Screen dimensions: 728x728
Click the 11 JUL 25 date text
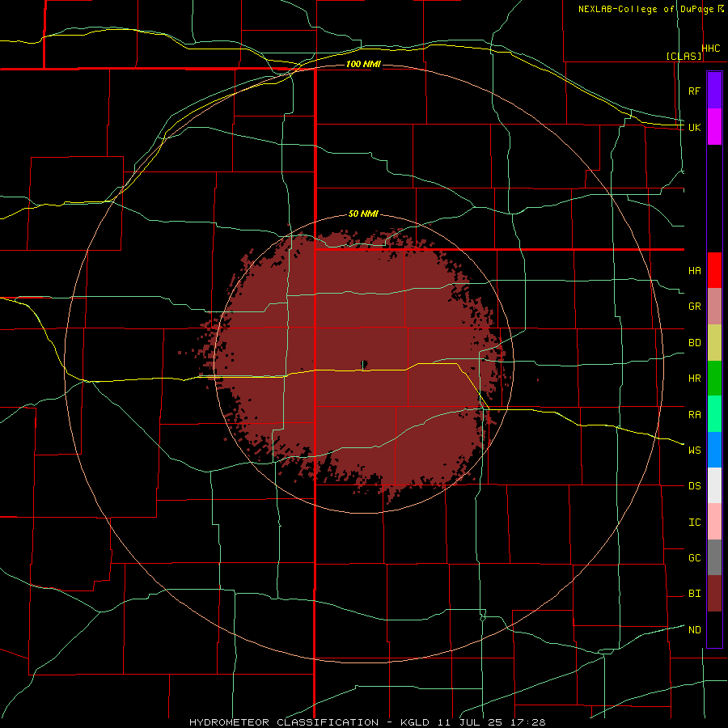click(471, 722)
